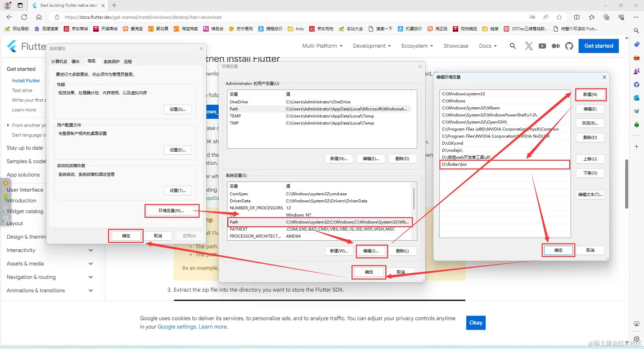Open the browser split screen icon
644x349 pixels.
pyautogui.click(x=577, y=17)
